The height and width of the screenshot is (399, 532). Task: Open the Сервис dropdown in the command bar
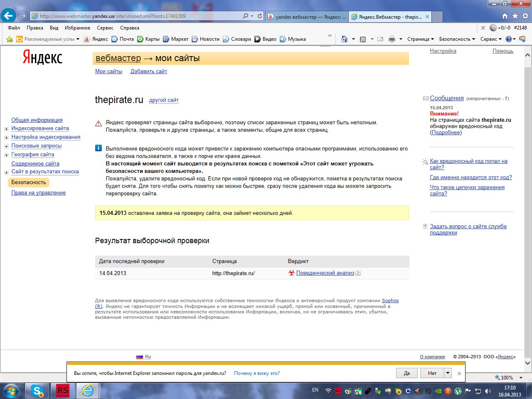coord(491,39)
